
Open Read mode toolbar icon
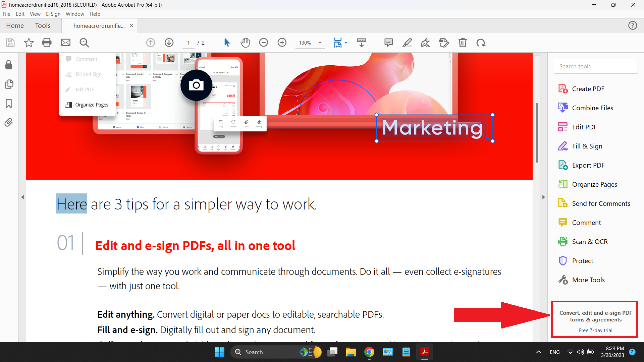pos(362,43)
